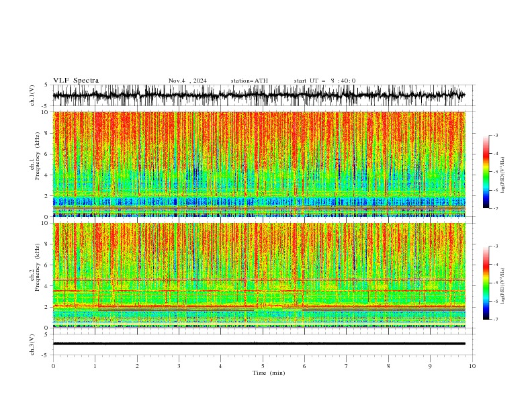Screen dimensions: 532x411
Task: Click time axis tick label "4"
Action: click(x=220, y=366)
